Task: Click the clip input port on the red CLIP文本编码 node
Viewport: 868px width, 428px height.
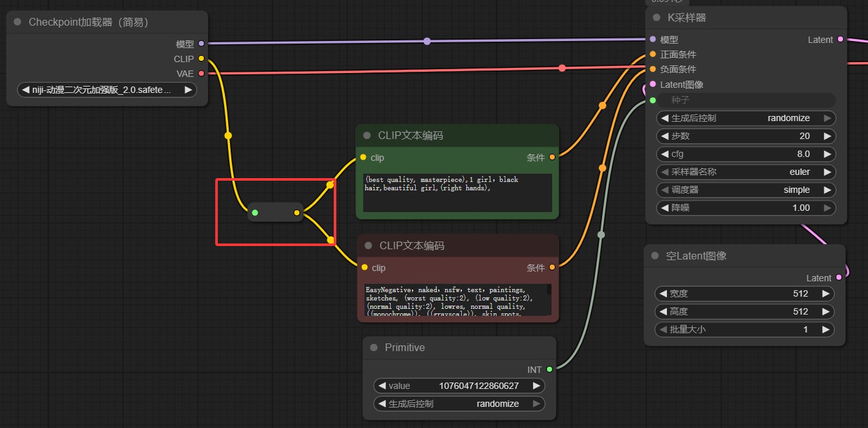Action: [364, 268]
